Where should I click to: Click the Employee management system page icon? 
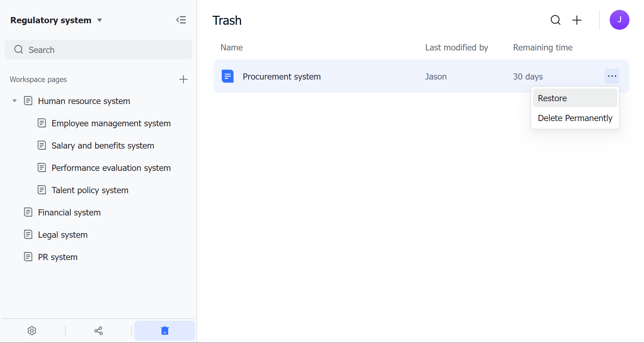click(x=42, y=123)
